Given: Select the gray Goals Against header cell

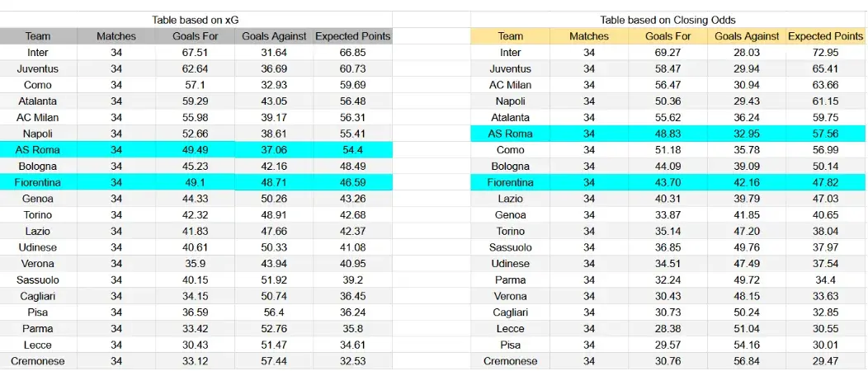Looking at the screenshot, I should pyautogui.click(x=274, y=36).
